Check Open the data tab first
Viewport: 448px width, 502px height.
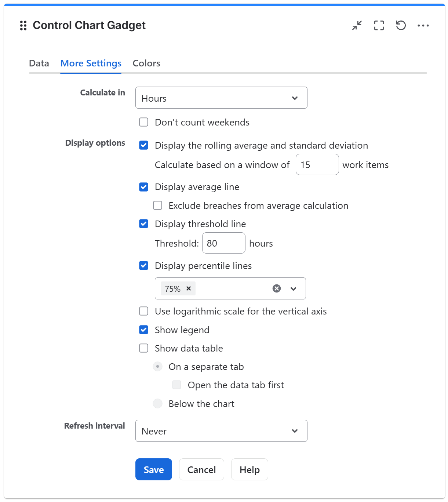pyautogui.click(x=177, y=385)
